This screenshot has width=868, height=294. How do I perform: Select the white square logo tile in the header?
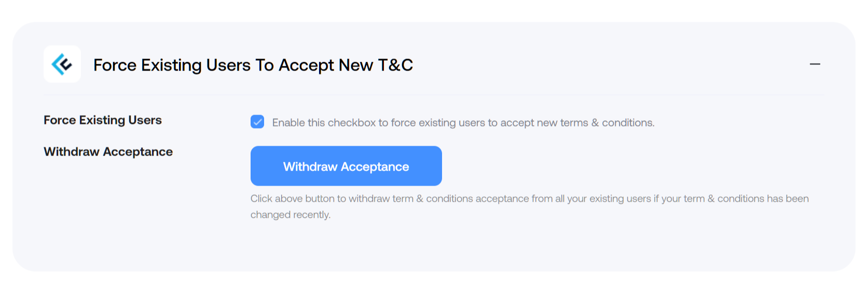[x=62, y=64]
